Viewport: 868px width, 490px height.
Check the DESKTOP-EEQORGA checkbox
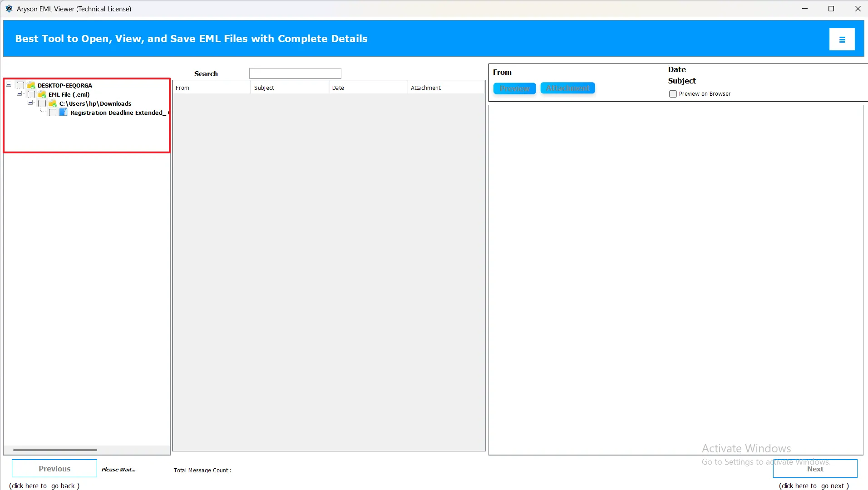coord(20,85)
